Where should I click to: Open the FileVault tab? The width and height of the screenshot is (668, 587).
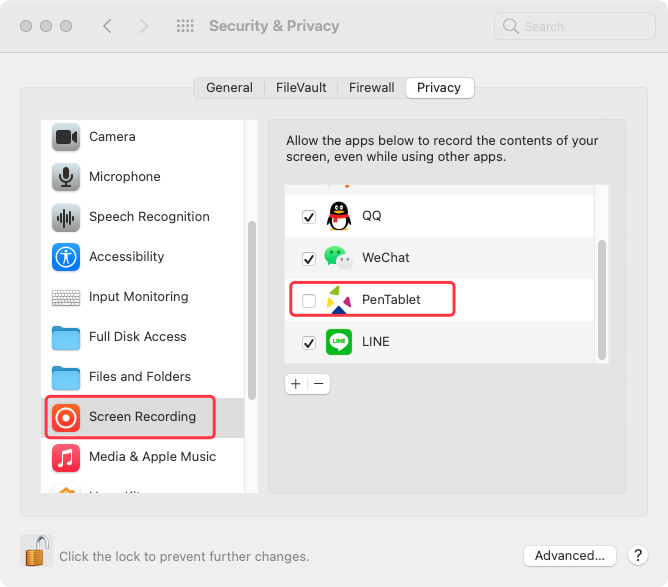pos(301,88)
